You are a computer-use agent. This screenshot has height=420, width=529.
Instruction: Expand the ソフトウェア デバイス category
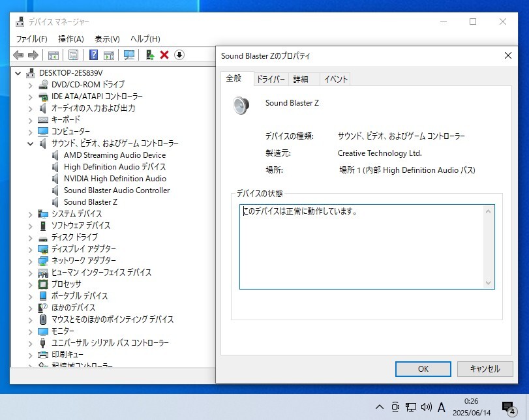tap(31, 226)
